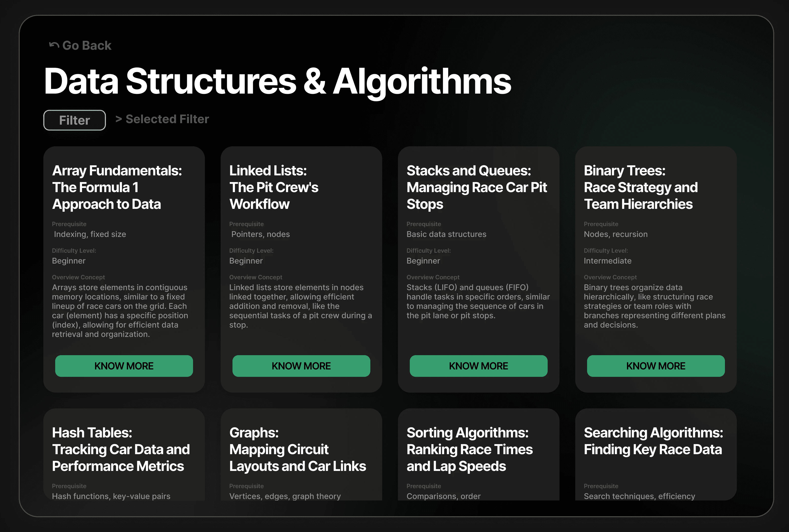Viewport: 789px width, 532px height.
Task: Click Know More on Binary Trees card
Action: [x=655, y=366]
